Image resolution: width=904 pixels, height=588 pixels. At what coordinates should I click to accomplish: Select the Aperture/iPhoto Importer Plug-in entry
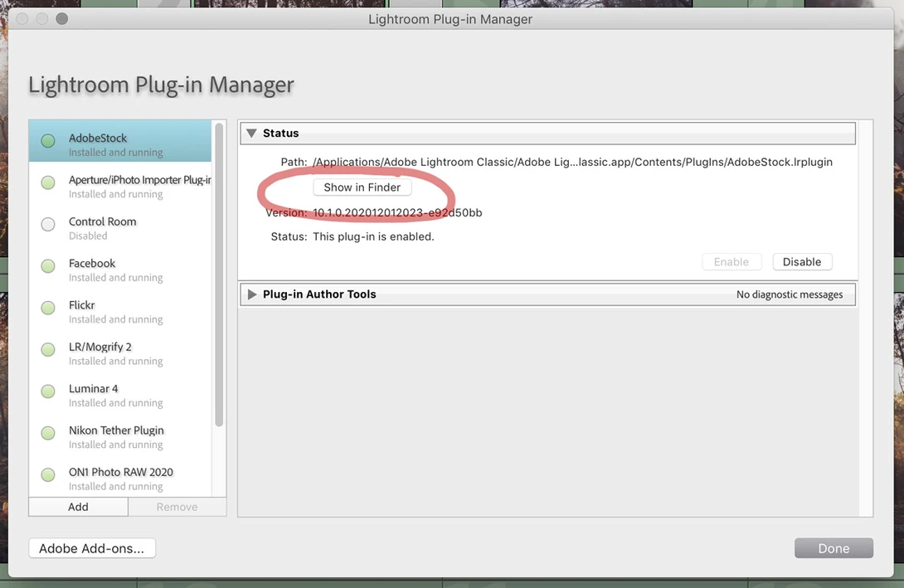pos(120,182)
